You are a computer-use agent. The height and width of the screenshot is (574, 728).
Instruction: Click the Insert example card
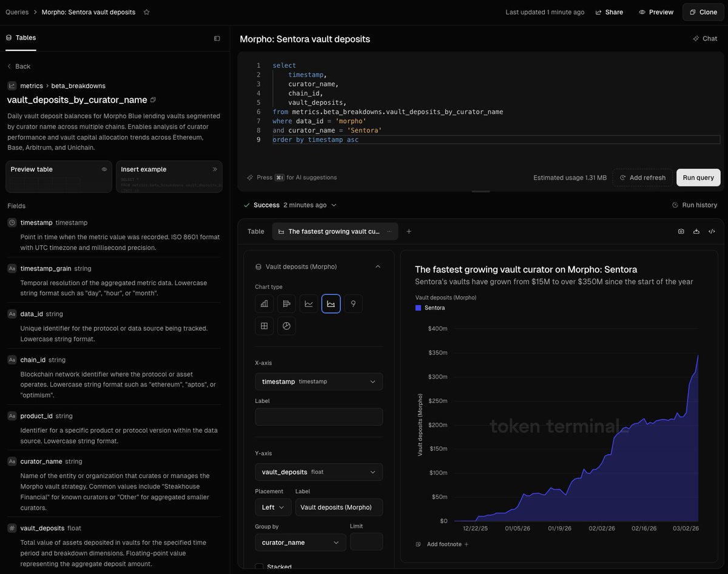pyautogui.click(x=169, y=177)
